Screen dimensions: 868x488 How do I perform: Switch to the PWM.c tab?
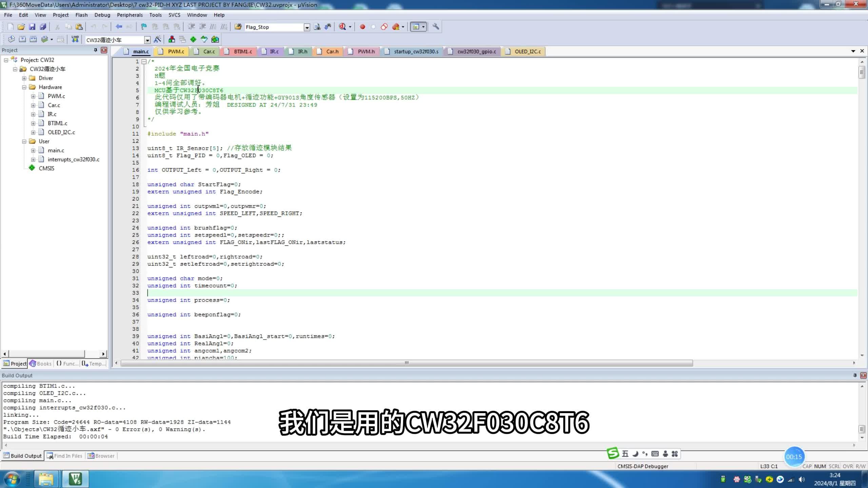pyautogui.click(x=176, y=51)
